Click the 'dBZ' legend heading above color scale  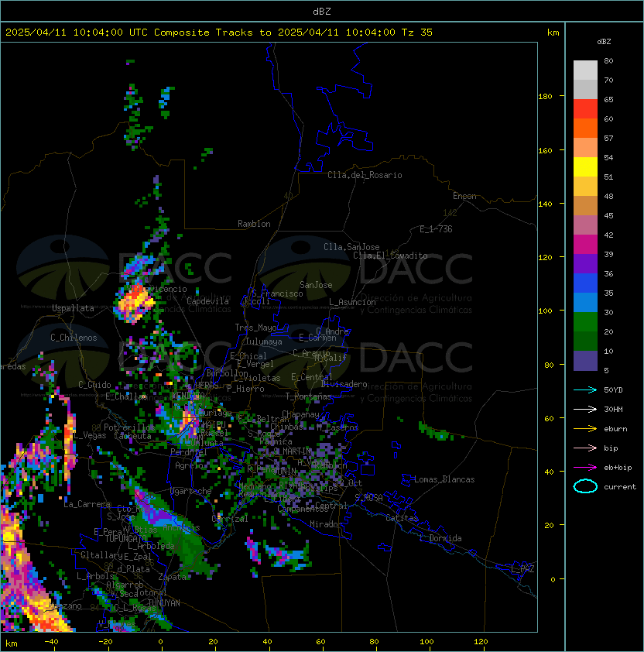tap(604, 42)
